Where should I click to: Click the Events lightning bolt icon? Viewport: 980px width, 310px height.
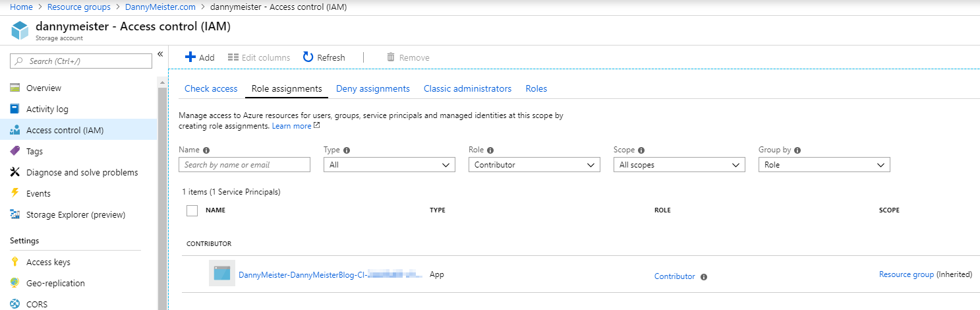(15, 194)
